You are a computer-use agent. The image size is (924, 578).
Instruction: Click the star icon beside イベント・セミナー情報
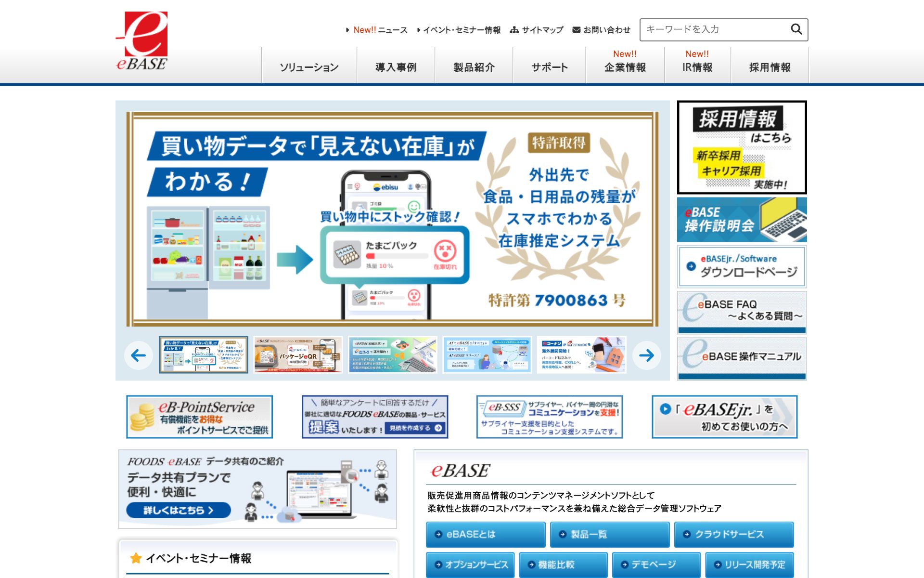(x=136, y=558)
